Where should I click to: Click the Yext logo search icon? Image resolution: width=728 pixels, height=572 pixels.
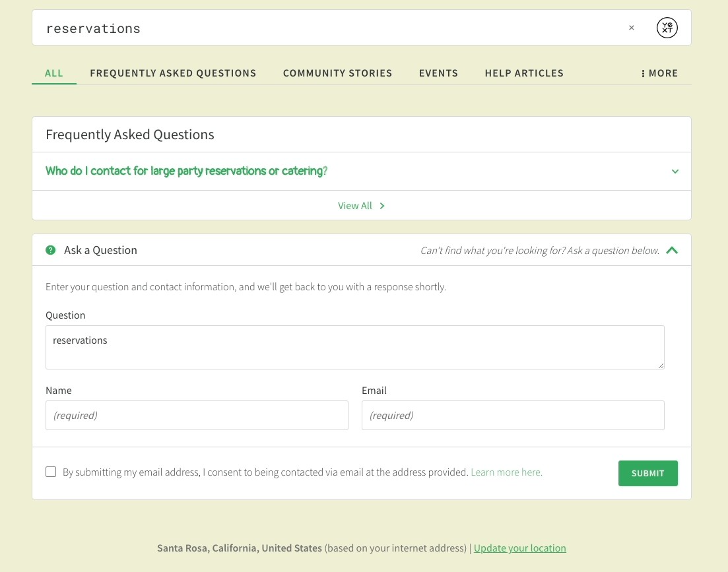coord(667,28)
